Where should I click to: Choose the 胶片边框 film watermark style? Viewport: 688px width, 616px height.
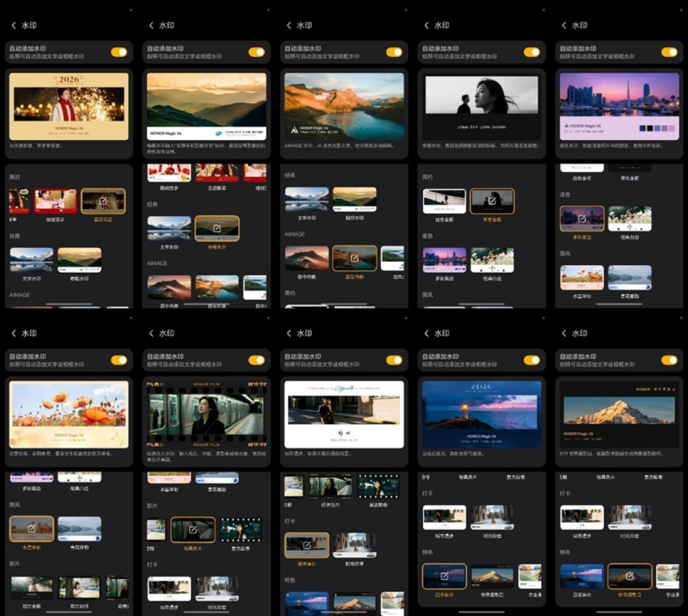80,588
